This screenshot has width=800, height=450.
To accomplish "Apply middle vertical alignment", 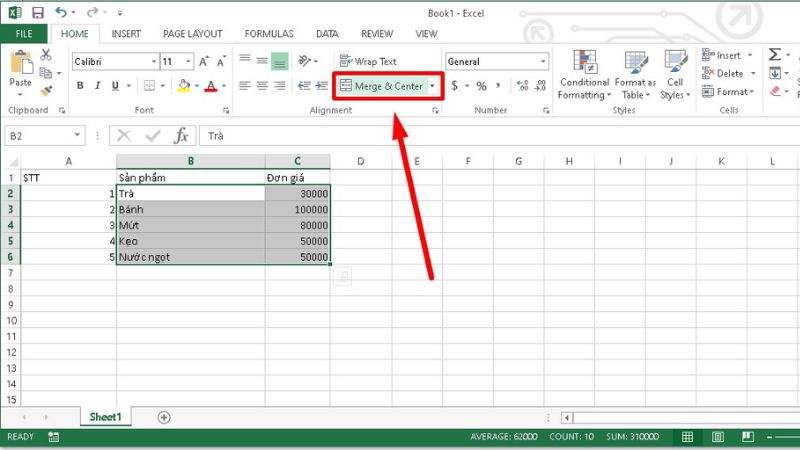I will 262,61.
